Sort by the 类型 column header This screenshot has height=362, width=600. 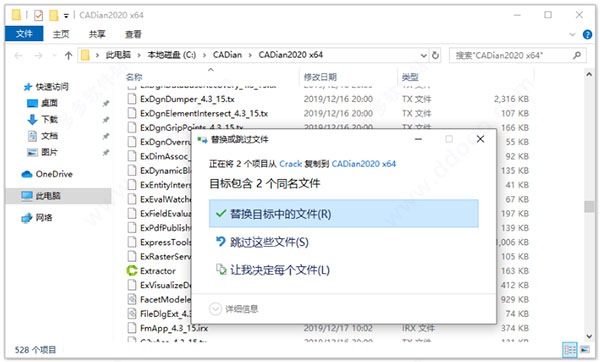point(410,77)
